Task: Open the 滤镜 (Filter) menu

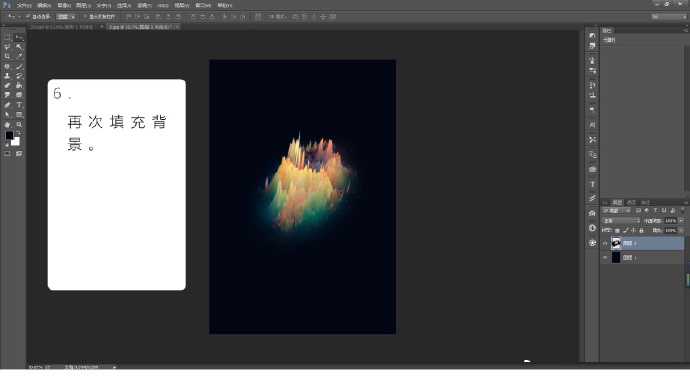Action: [x=144, y=5]
